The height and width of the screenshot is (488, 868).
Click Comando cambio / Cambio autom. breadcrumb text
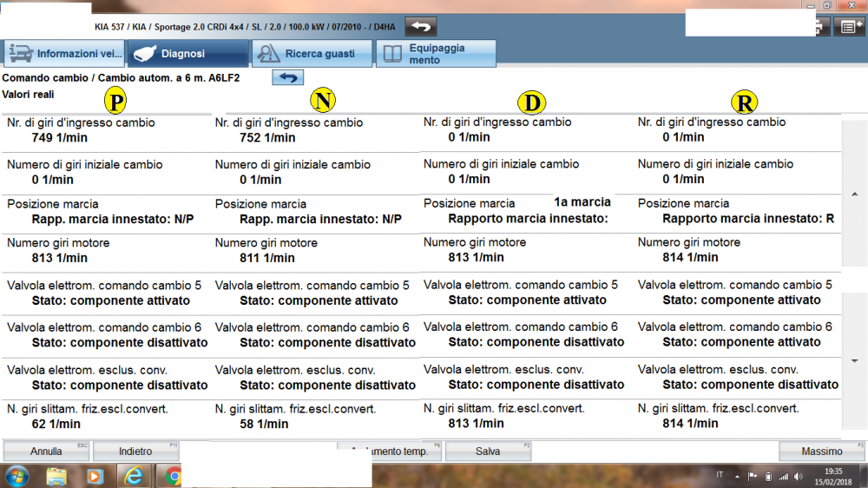point(121,78)
